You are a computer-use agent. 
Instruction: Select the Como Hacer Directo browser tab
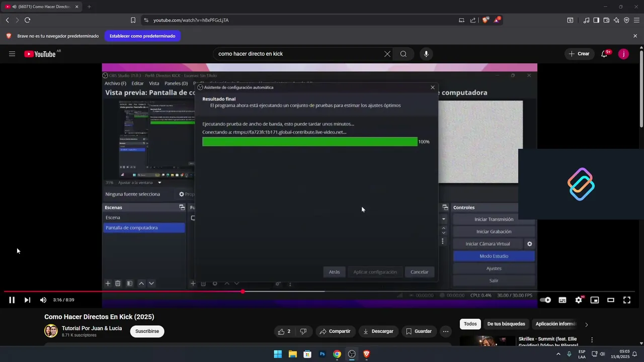[42, 7]
